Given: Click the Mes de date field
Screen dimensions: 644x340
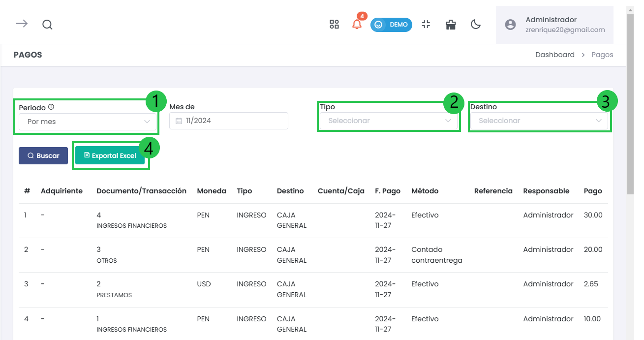Looking at the screenshot, I should (x=229, y=121).
